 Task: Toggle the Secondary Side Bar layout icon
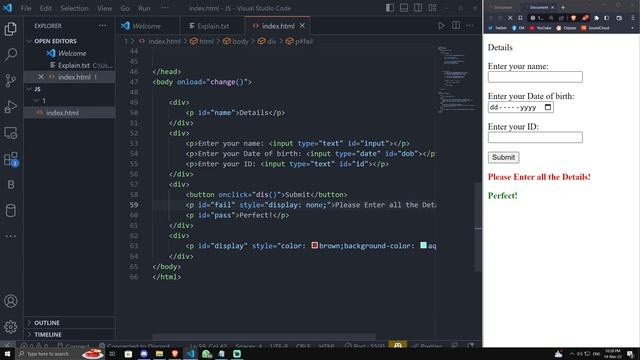(x=418, y=8)
